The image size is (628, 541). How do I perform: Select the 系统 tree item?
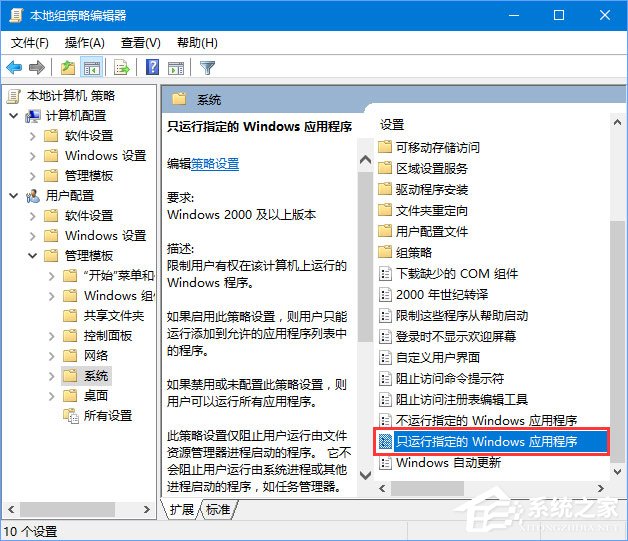coord(96,376)
